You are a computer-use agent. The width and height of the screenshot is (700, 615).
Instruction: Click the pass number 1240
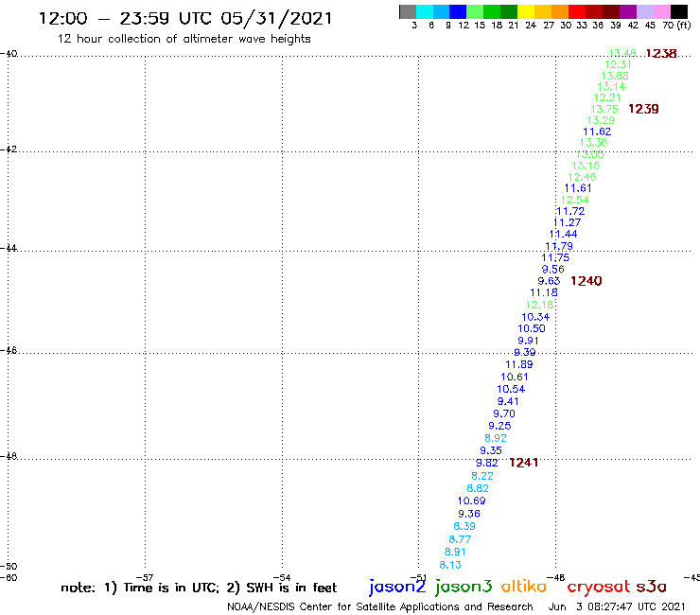[x=586, y=281]
